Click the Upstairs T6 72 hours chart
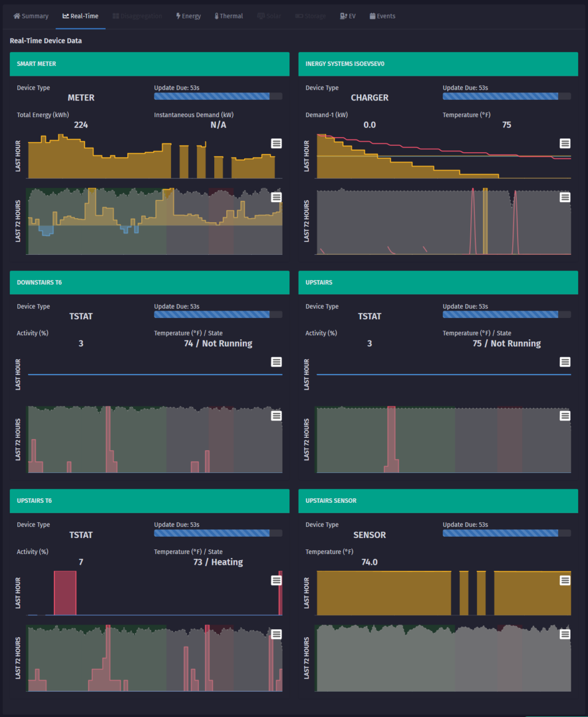This screenshot has height=717, width=588. (155, 658)
